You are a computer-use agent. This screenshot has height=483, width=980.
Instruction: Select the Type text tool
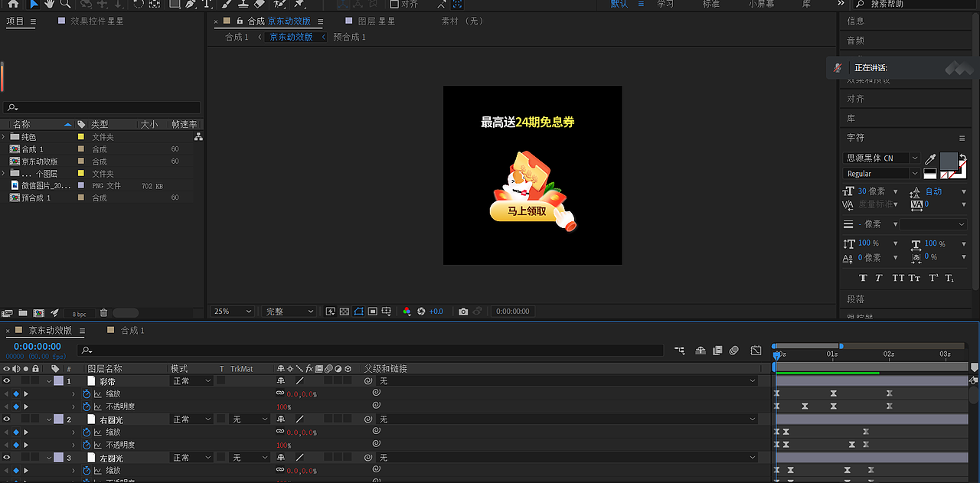[206, 3]
